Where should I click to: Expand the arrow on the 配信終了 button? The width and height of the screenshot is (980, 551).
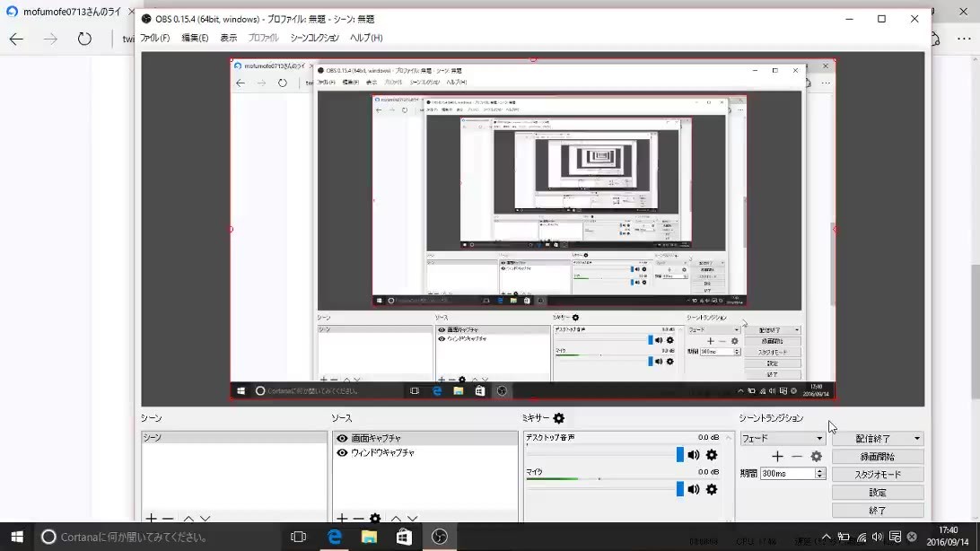point(917,439)
